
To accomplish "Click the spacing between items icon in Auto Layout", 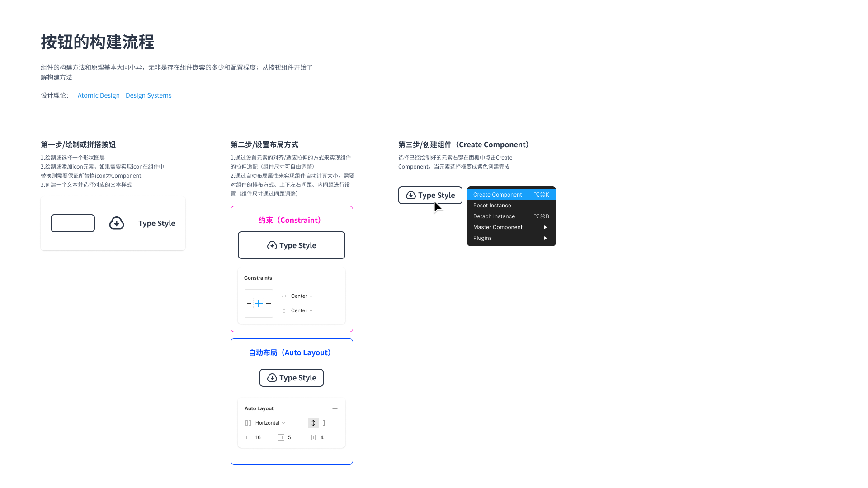I will [312, 437].
